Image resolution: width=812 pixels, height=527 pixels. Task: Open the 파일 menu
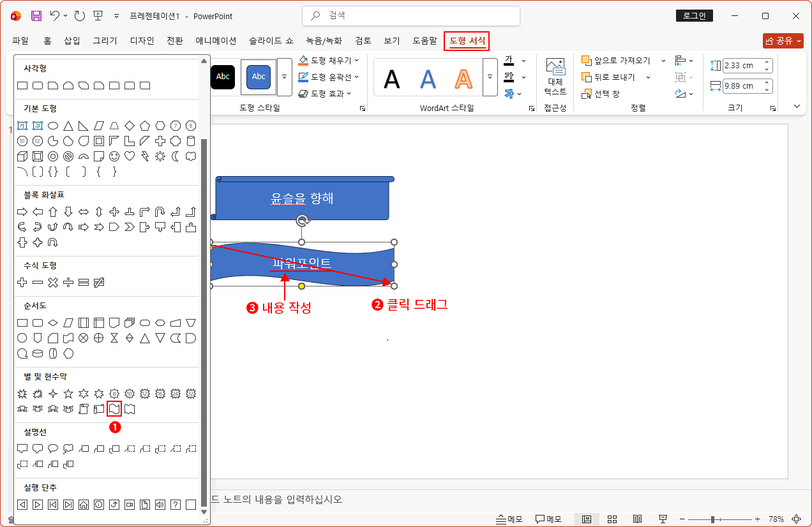click(19, 40)
